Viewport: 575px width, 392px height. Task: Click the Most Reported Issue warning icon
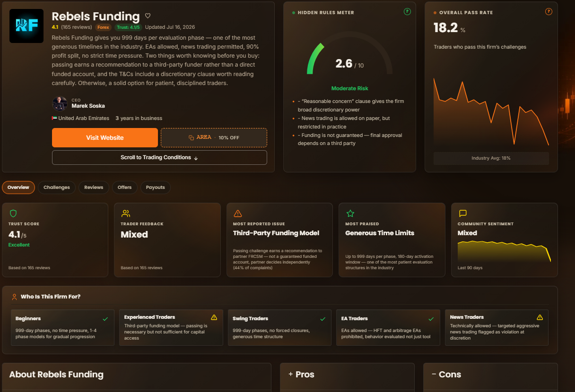coord(238,213)
